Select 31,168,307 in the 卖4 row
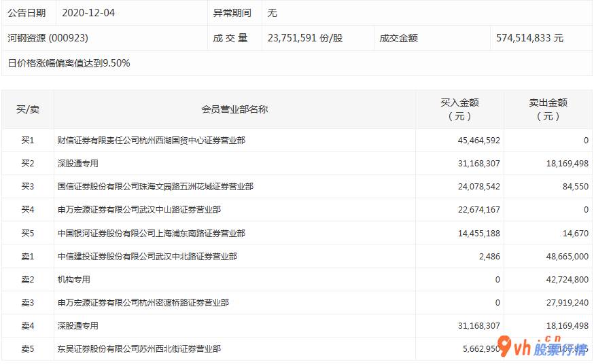The image size is (594, 364). click(x=479, y=326)
